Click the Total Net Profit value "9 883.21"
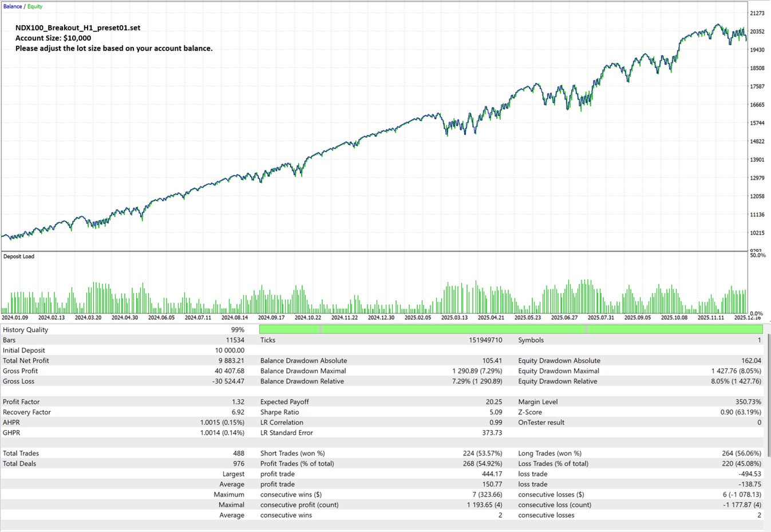771x532 pixels. [231, 360]
